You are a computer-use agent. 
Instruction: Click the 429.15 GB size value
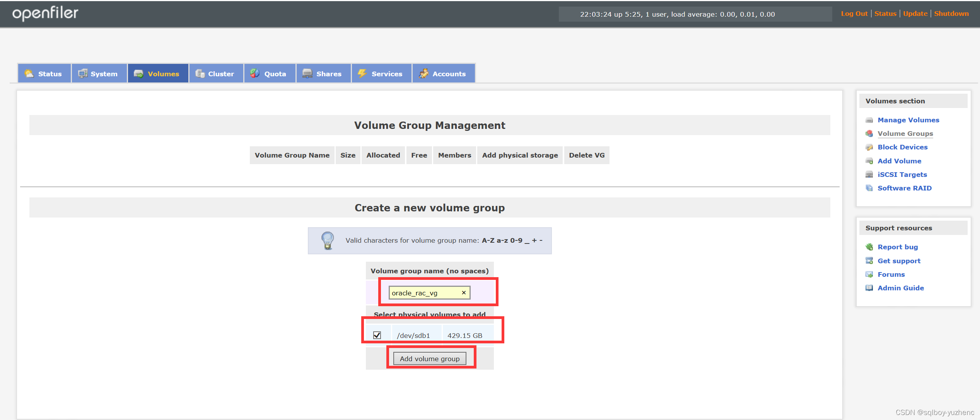pos(464,336)
